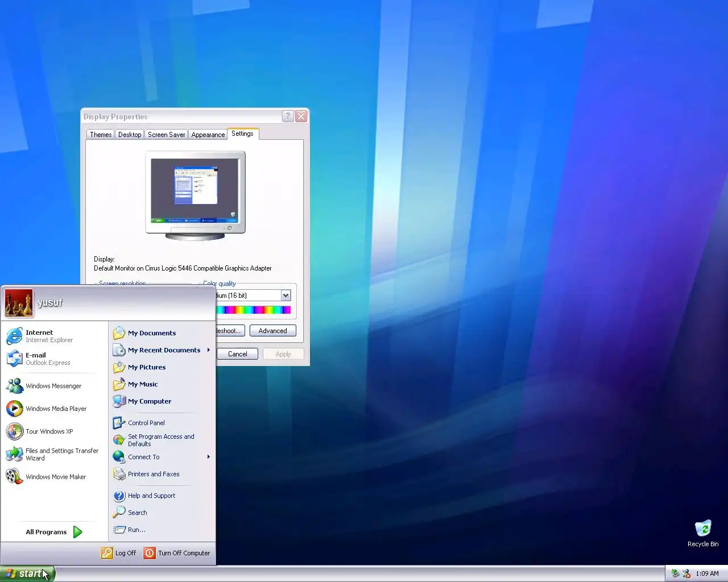Open the My Computer icon

tap(119, 401)
